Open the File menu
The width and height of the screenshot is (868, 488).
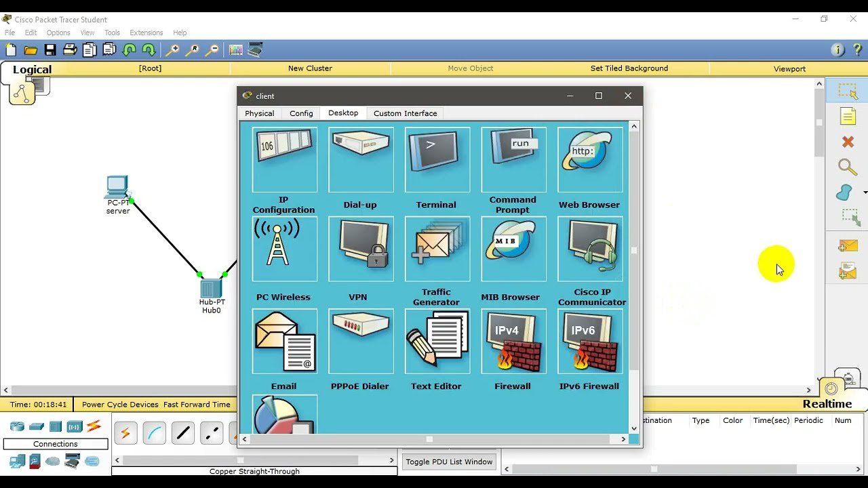(9, 33)
